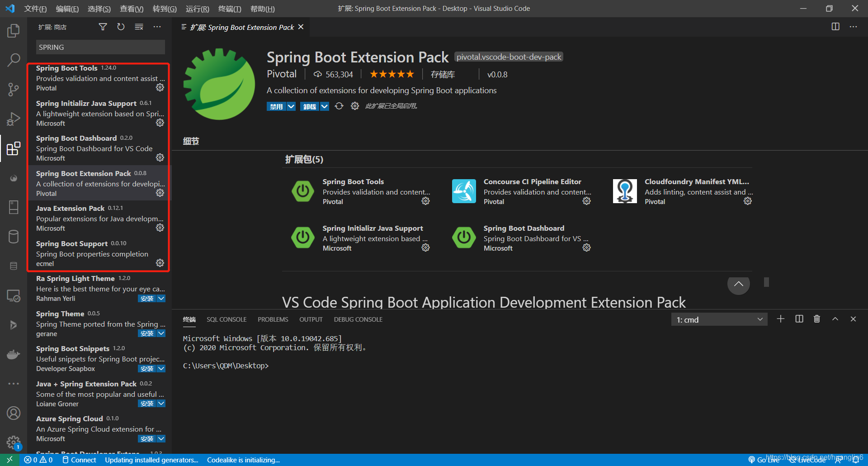Expand install options for Ra Spring Light Theme
Viewport: 868px width, 466px height.
[161, 299]
